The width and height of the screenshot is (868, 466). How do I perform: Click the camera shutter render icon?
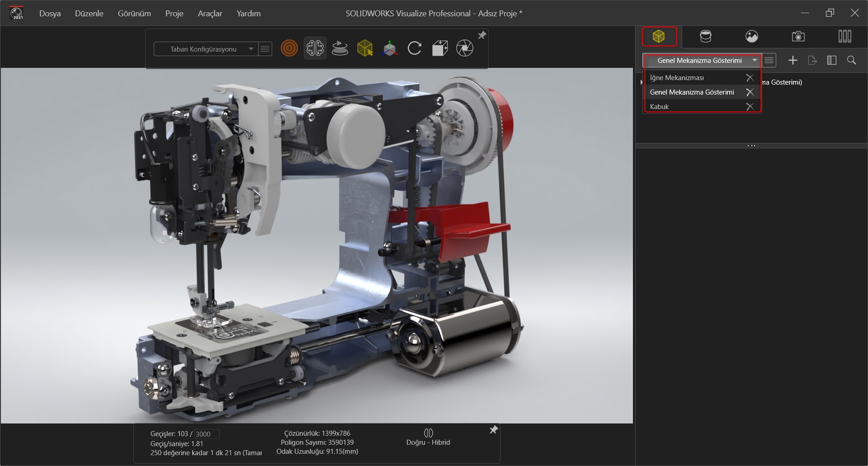point(465,48)
